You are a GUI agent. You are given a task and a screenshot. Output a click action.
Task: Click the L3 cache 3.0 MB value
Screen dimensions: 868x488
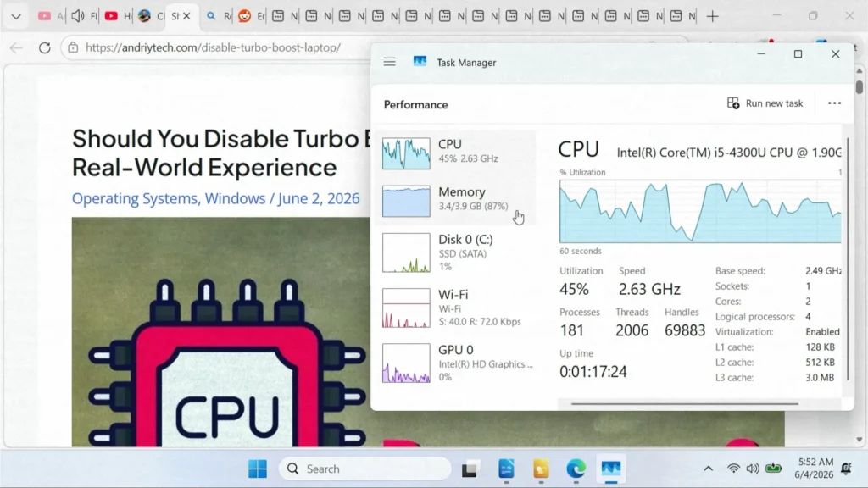pyautogui.click(x=820, y=378)
